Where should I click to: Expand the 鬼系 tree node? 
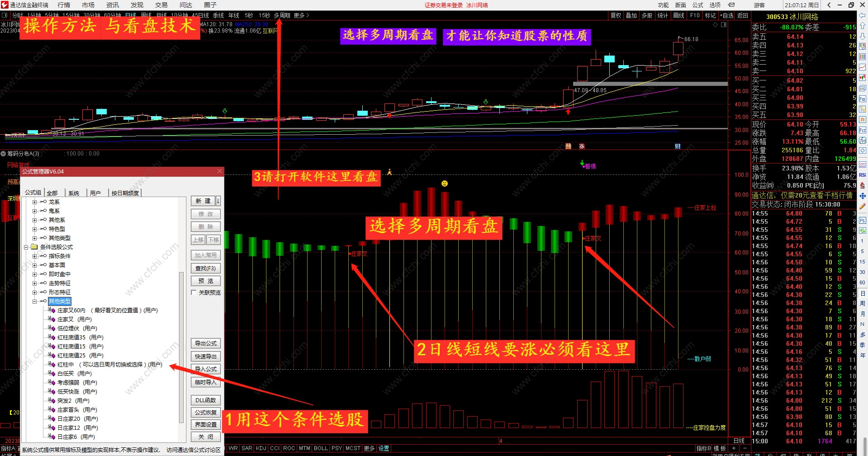(x=35, y=211)
